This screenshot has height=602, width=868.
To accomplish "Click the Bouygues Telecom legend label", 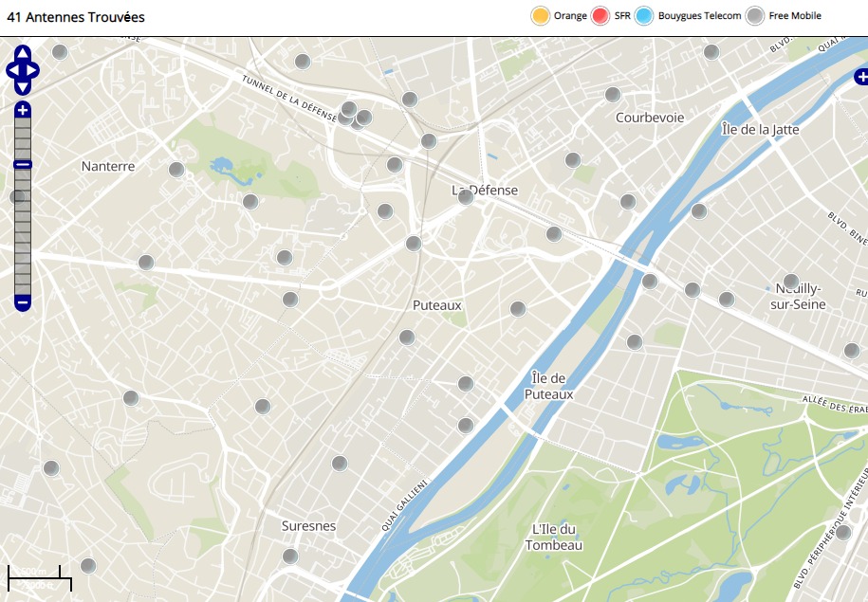I will (699, 16).
